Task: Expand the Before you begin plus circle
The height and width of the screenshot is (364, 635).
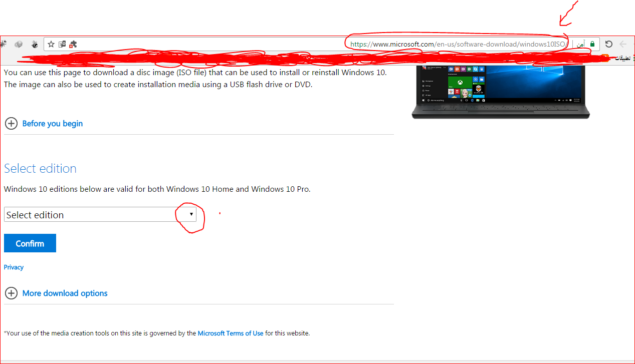Action: tap(11, 123)
